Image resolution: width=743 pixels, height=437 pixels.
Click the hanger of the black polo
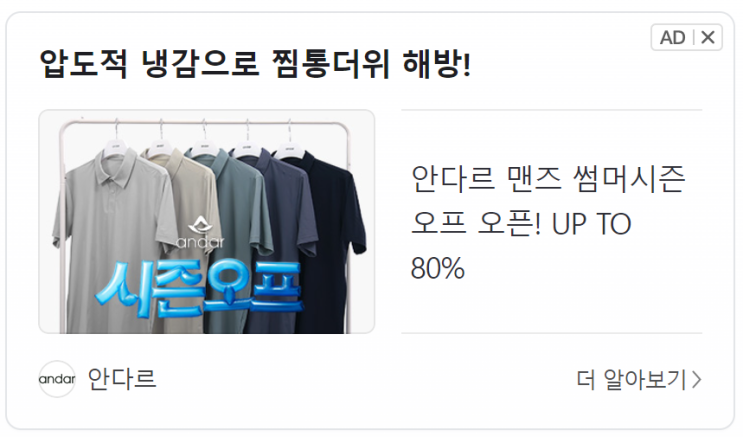289,139
